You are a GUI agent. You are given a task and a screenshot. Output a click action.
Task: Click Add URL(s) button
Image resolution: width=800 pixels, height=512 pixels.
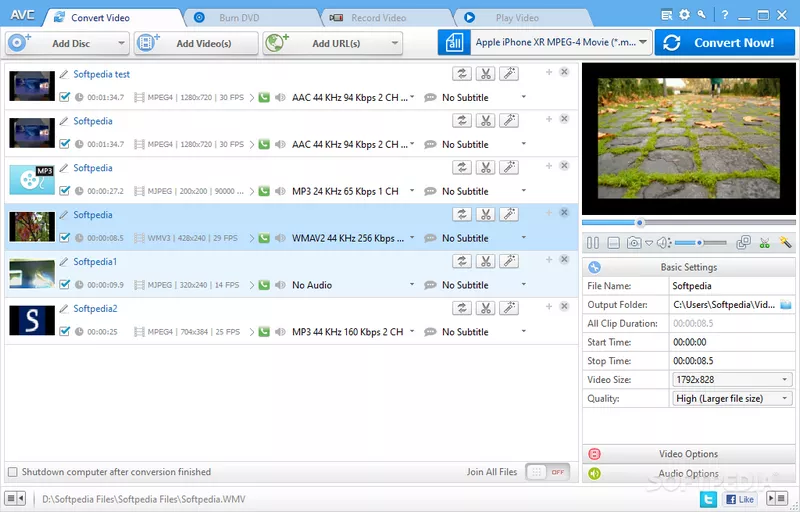click(333, 43)
